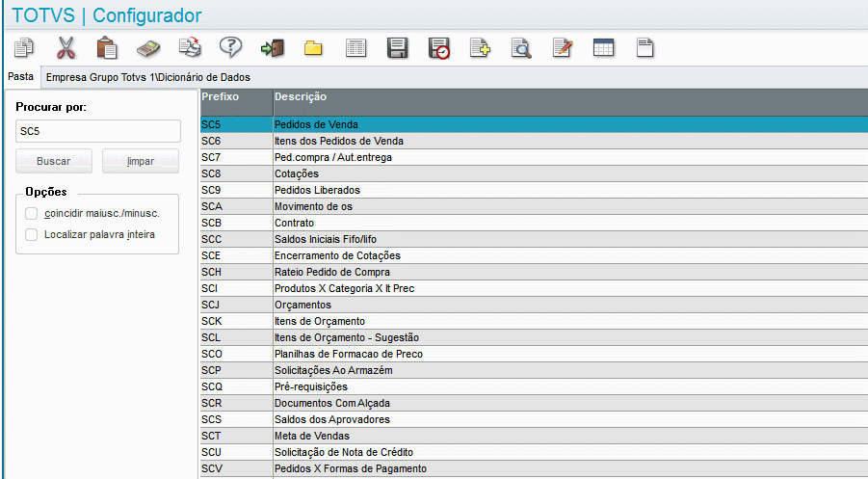Click the table grid icon
Screen dimensions: 868x479
[x=603, y=47]
